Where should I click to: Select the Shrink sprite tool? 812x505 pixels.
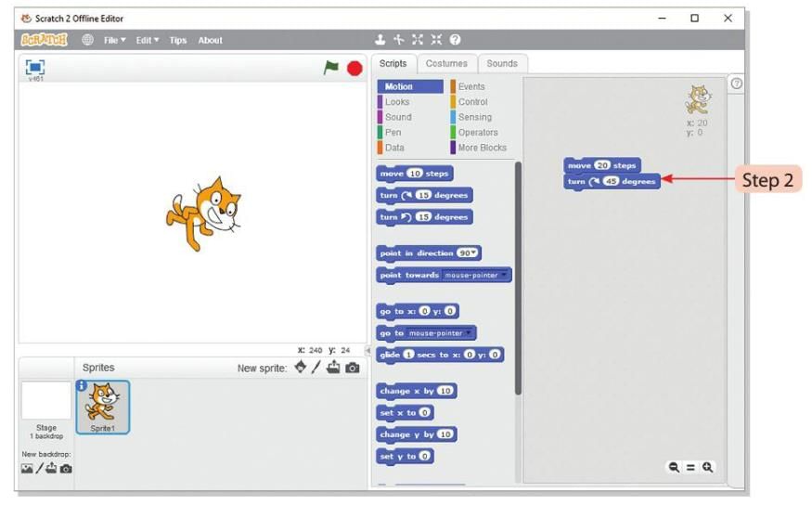click(436, 39)
